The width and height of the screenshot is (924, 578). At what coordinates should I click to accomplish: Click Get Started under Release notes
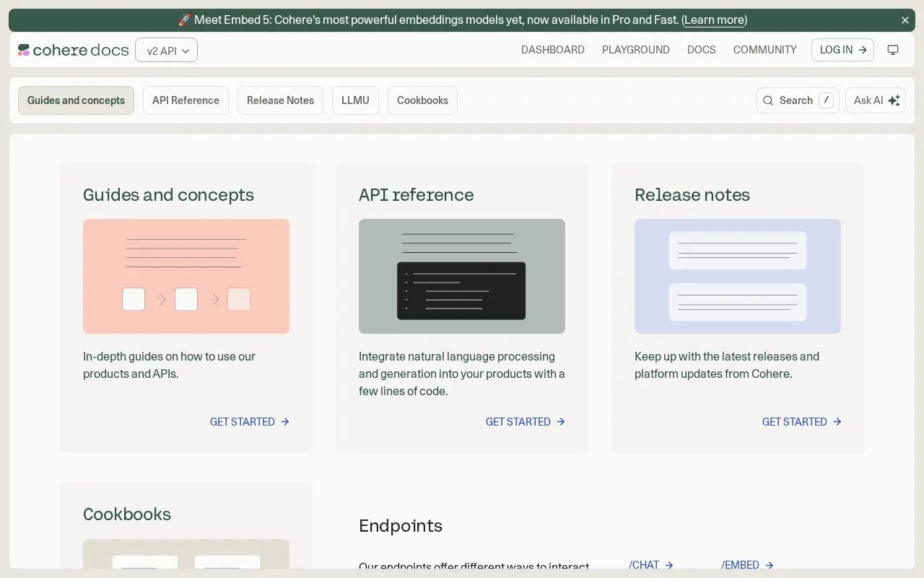coord(802,422)
